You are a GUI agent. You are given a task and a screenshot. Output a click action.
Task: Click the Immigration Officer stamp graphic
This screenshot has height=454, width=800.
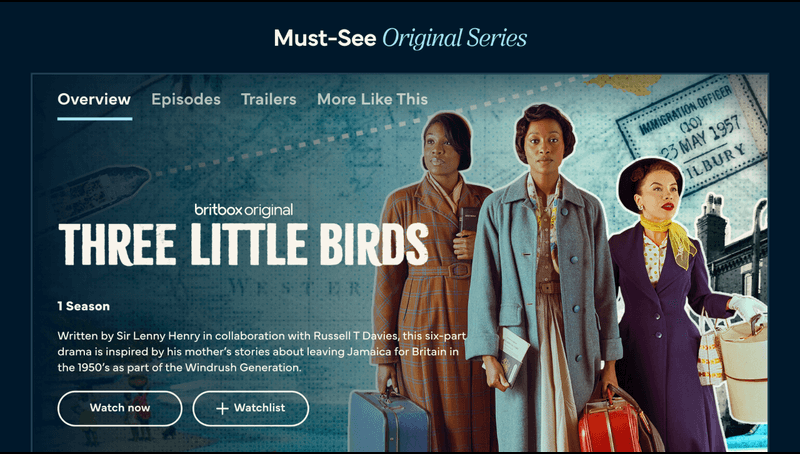coord(692,133)
